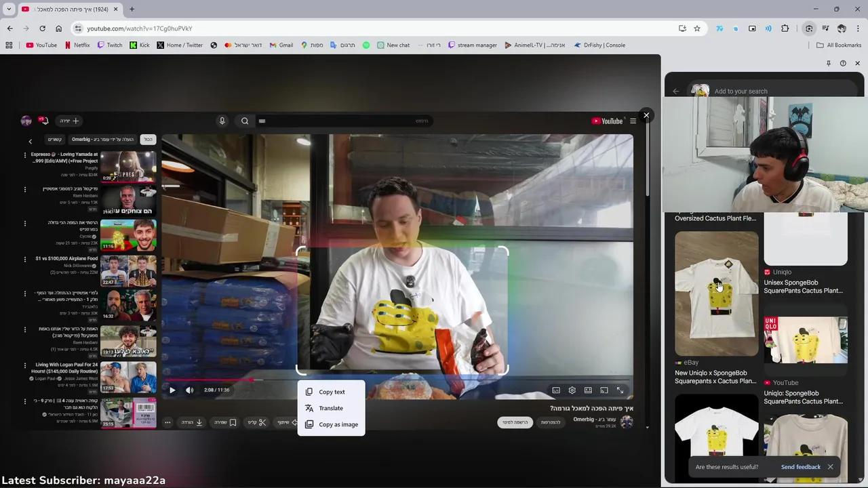The image size is (868, 488).
Task: Open options menu for Living With Logan Paul video
Action: point(25,365)
